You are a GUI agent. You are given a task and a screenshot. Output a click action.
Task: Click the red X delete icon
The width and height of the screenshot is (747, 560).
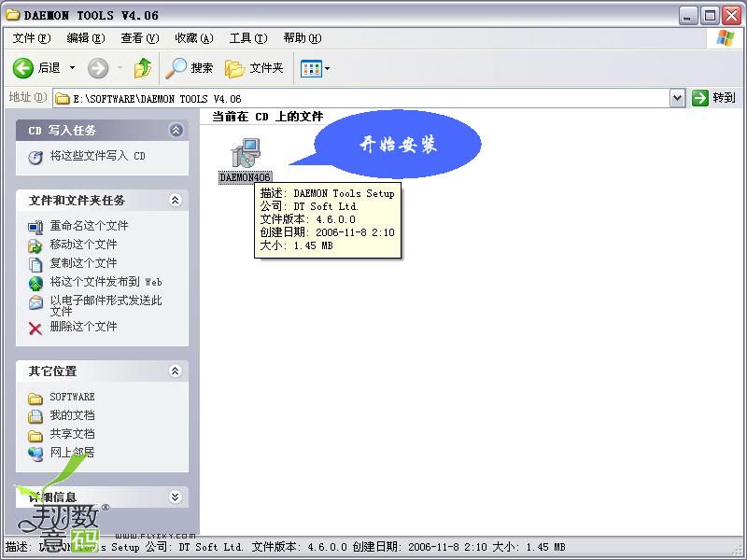point(35,329)
